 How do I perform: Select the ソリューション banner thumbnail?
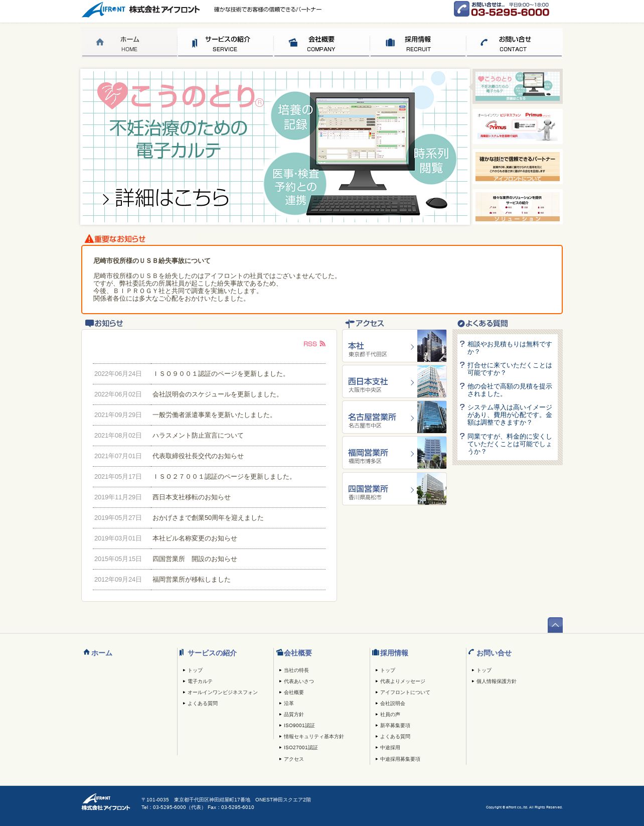518,207
